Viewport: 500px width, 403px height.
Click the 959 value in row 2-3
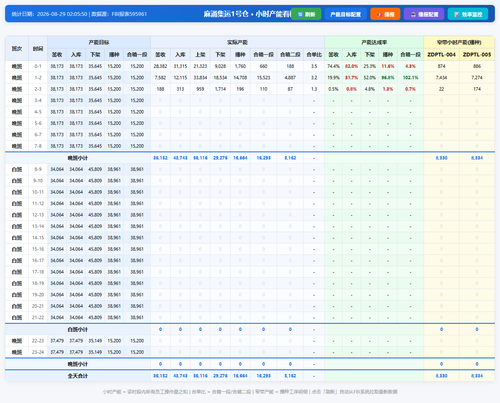(200, 89)
